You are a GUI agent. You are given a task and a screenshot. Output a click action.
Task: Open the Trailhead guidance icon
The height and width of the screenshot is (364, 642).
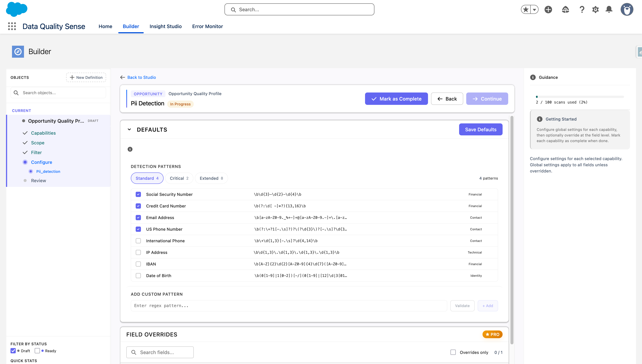(565, 10)
